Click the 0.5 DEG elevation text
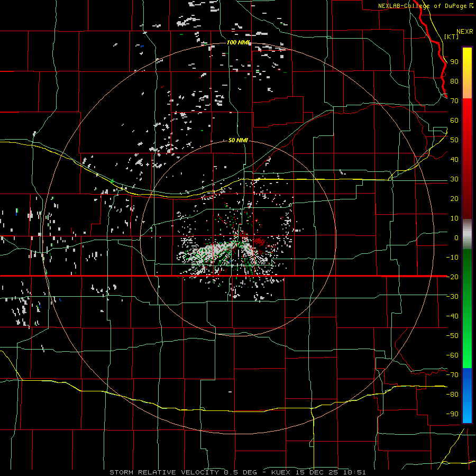The width and height of the screenshot is (476, 476). pyautogui.click(x=241, y=472)
